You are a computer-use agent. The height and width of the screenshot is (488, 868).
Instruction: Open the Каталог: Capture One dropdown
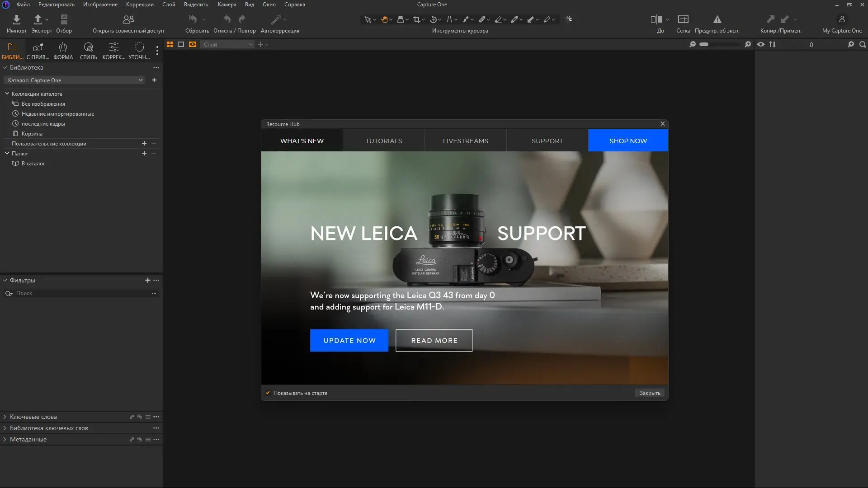coord(75,80)
